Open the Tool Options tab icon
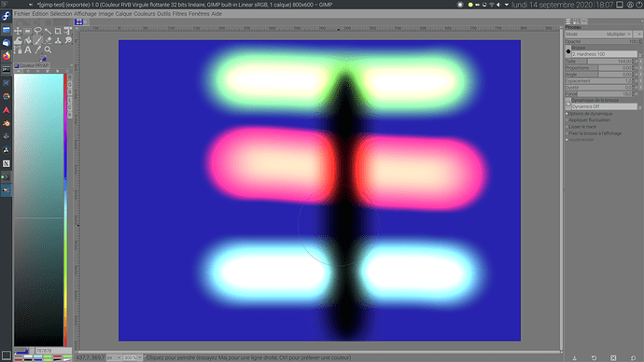 click(x=568, y=21)
